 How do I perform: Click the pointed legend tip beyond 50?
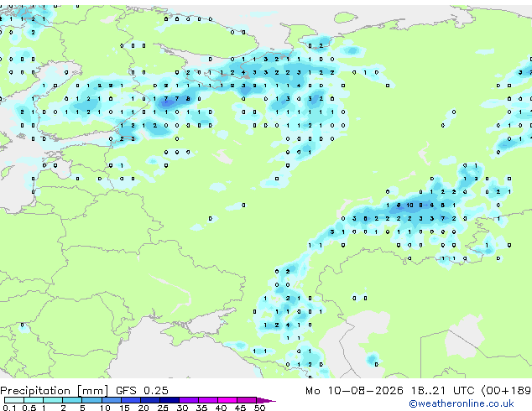pos(266,400)
